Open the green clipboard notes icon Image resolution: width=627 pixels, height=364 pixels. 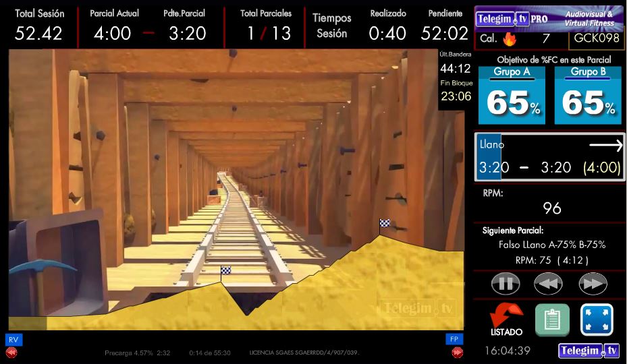(552, 320)
